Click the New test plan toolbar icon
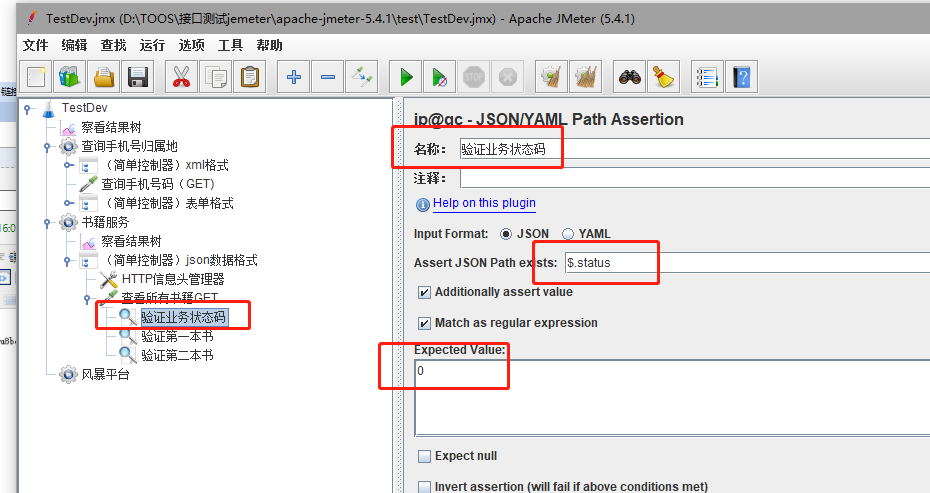The height and width of the screenshot is (493, 930). coord(36,77)
